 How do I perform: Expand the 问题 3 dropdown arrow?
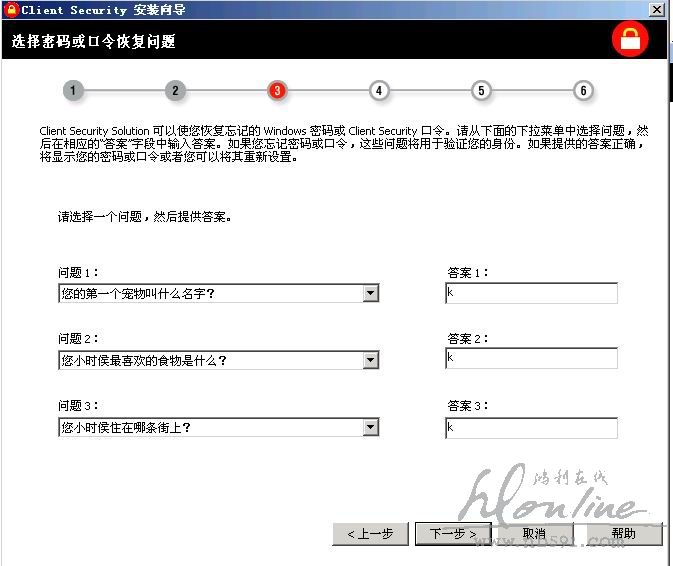[370, 427]
